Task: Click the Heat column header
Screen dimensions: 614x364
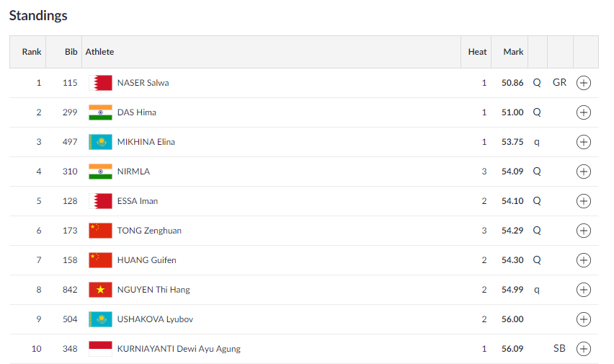Action: (477, 52)
